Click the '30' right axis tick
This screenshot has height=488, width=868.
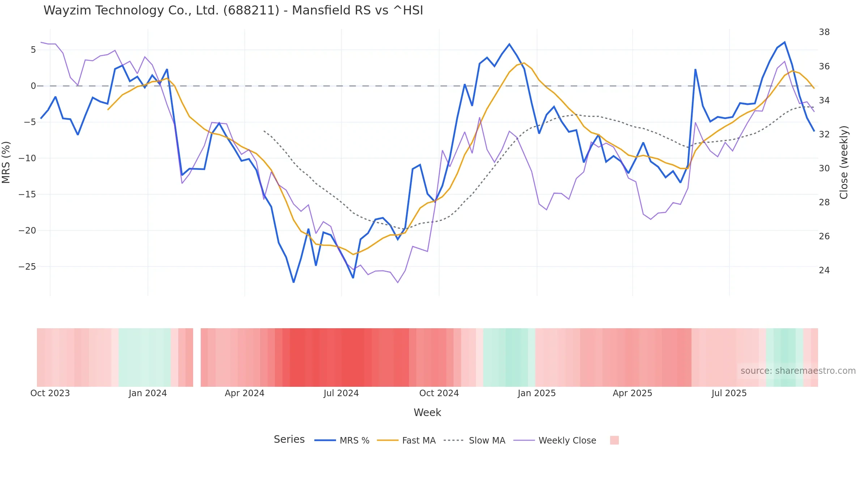point(824,168)
